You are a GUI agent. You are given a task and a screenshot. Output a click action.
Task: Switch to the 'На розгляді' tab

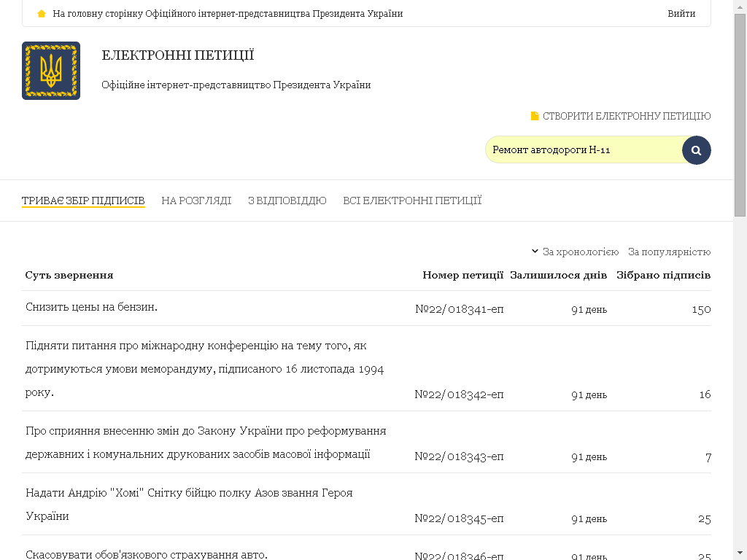196,201
